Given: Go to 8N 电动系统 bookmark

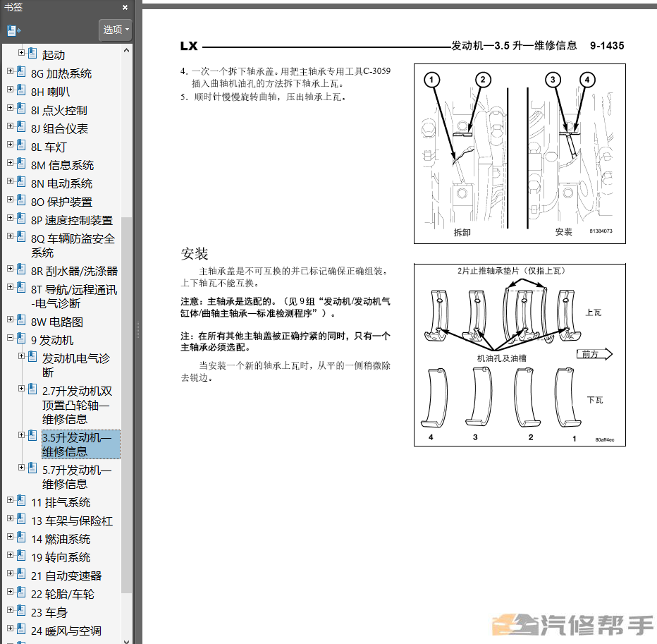Looking at the screenshot, I should 61,183.
